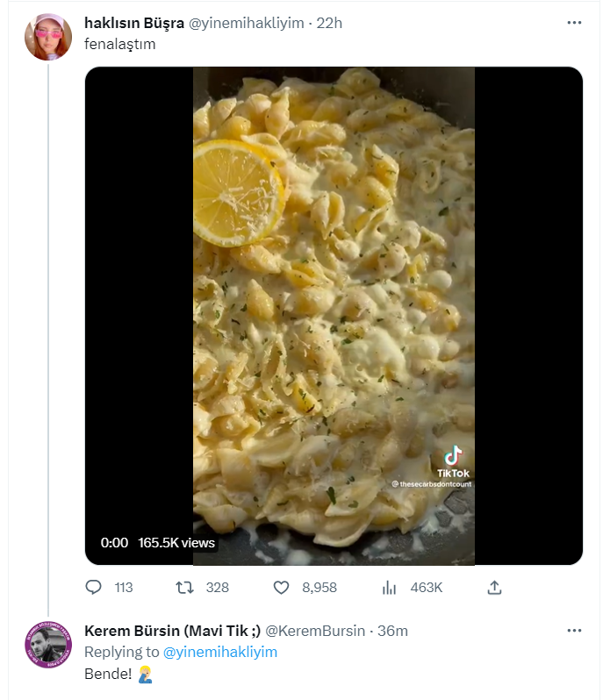Open Kerem Bürsin's profile picture
The width and height of the screenshot is (610, 700).
pos(48,645)
